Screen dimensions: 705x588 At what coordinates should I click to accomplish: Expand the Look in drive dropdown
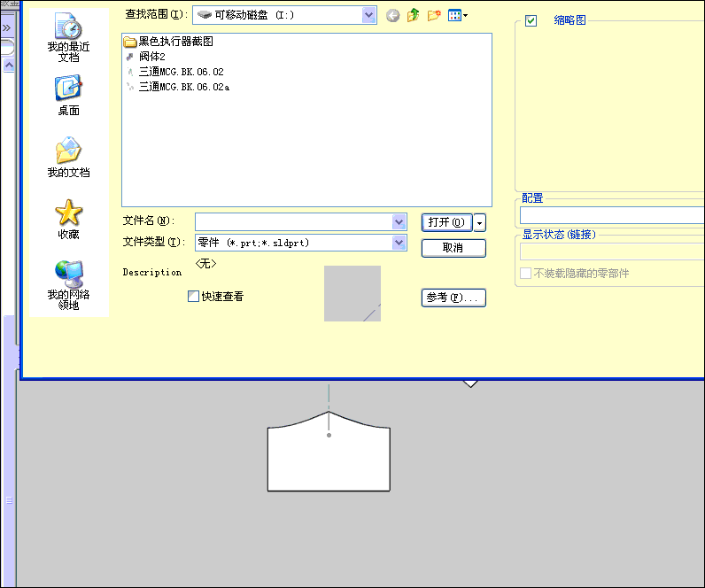pyautogui.click(x=368, y=15)
